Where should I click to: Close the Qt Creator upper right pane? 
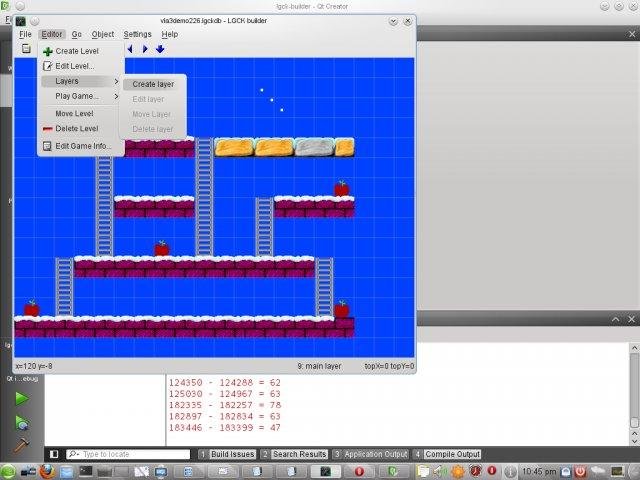coord(632,34)
